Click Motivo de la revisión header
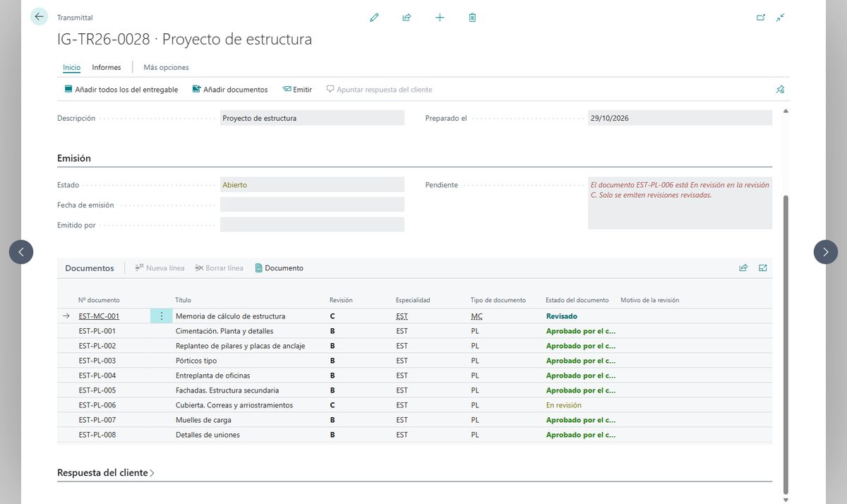 (649, 300)
